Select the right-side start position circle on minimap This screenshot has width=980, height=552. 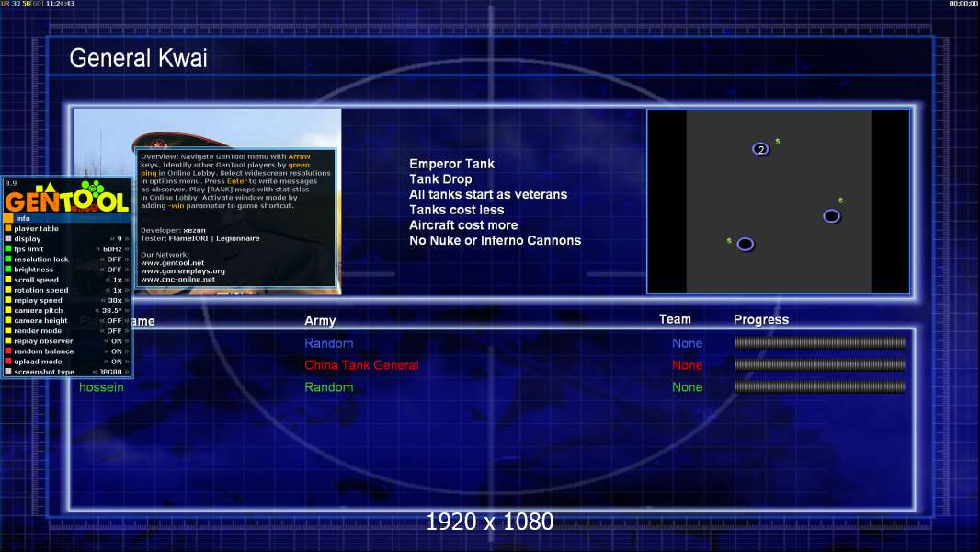(831, 216)
